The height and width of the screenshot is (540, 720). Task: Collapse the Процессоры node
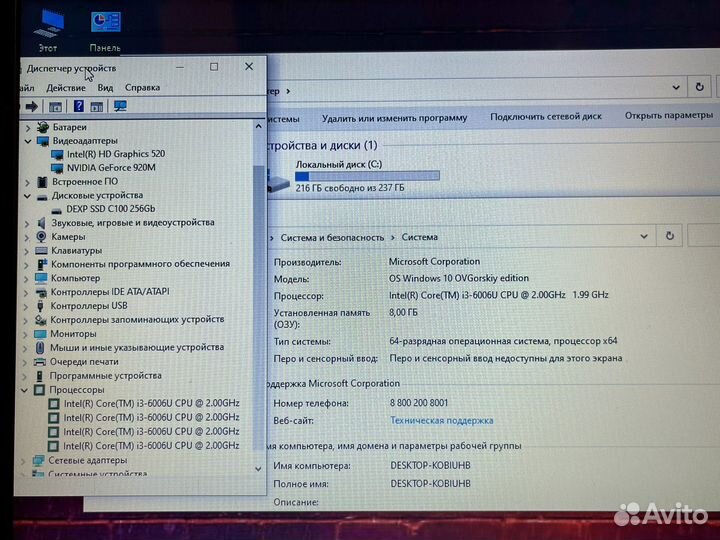click(24, 390)
